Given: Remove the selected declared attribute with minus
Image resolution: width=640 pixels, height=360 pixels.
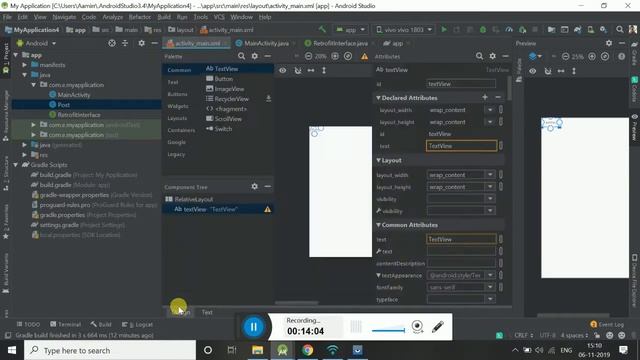Looking at the screenshot, I should (x=498, y=97).
